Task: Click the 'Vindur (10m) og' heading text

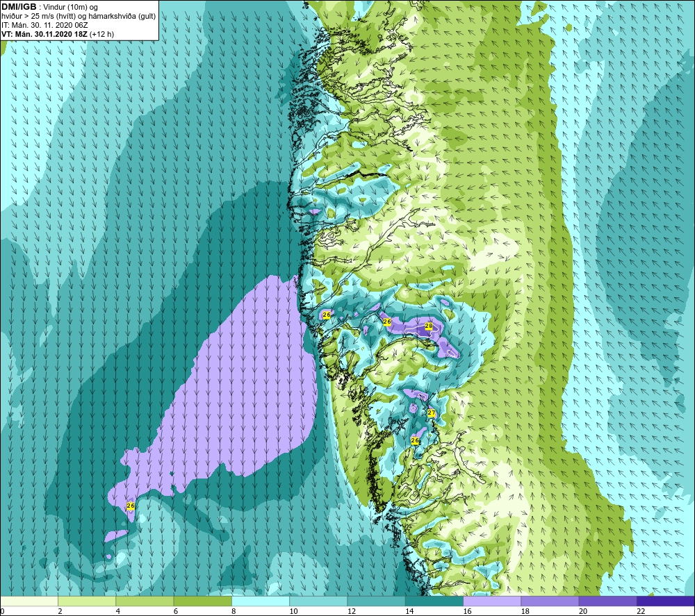Action: point(70,8)
